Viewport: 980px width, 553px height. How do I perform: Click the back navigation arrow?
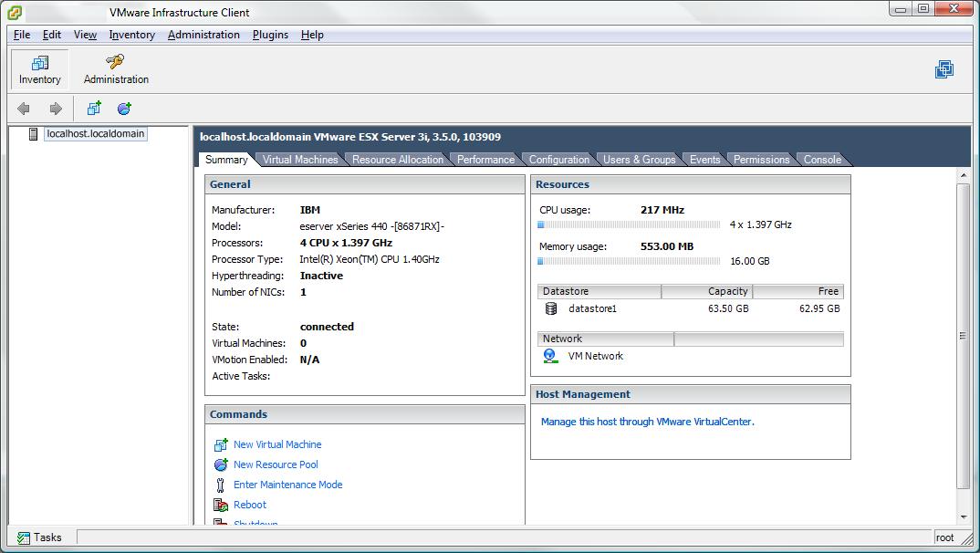(24, 109)
